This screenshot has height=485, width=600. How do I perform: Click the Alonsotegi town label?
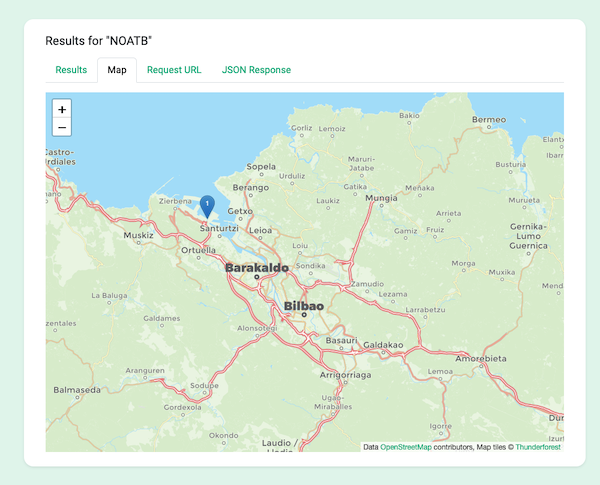257,328
